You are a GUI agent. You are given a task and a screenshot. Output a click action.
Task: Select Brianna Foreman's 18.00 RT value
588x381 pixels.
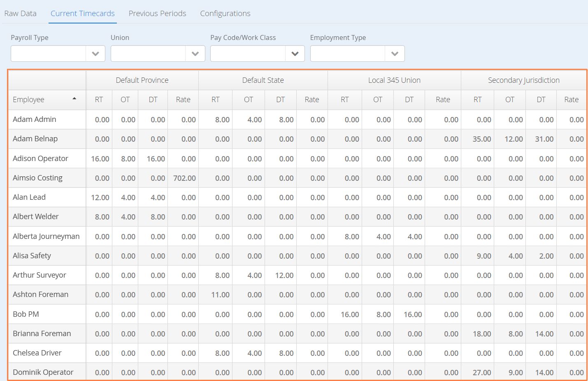click(x=482, y=334)
